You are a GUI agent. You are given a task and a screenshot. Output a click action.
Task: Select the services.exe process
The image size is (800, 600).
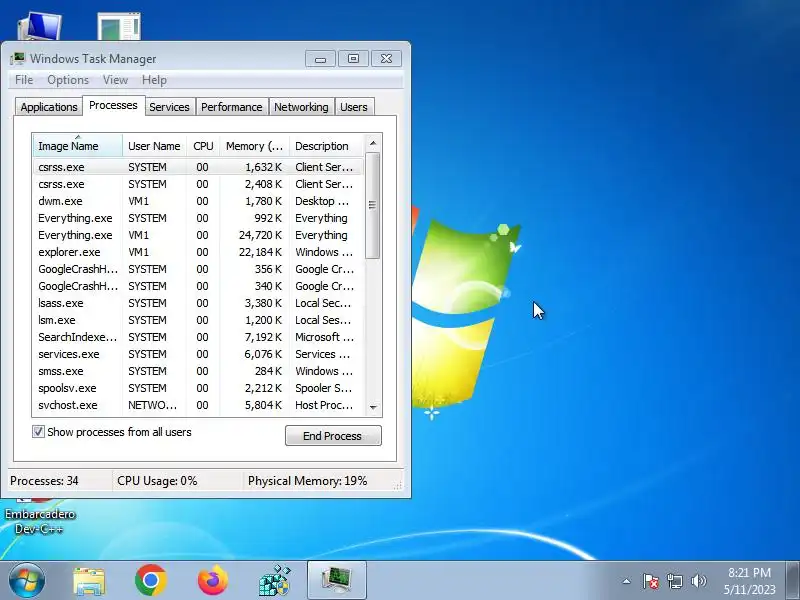tap(198, 354)
